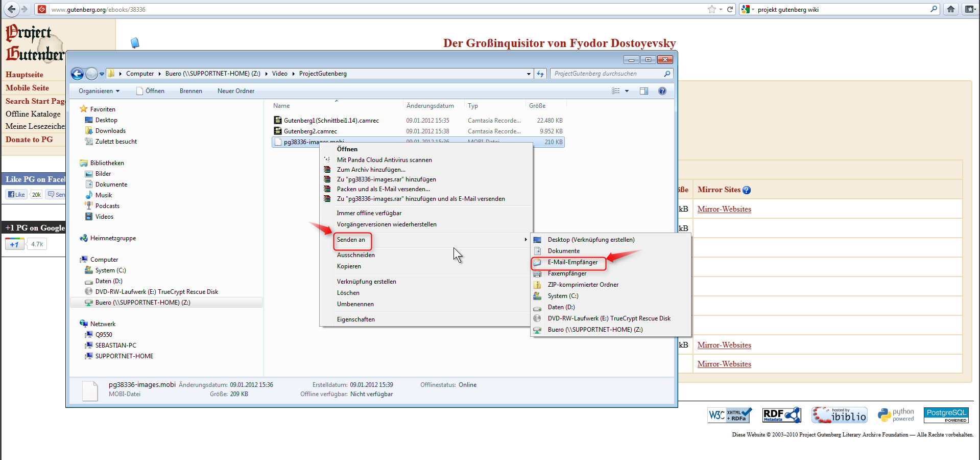The height and width of the screenshot is (460, 980).
Task: Select Faxempfänger in Senden an submenu
Action: coord(567,273)
